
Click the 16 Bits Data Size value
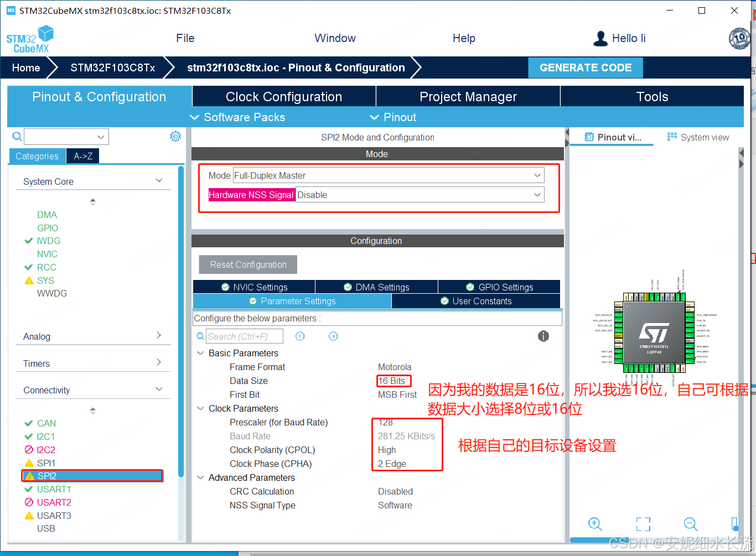[x=392, y=381]
